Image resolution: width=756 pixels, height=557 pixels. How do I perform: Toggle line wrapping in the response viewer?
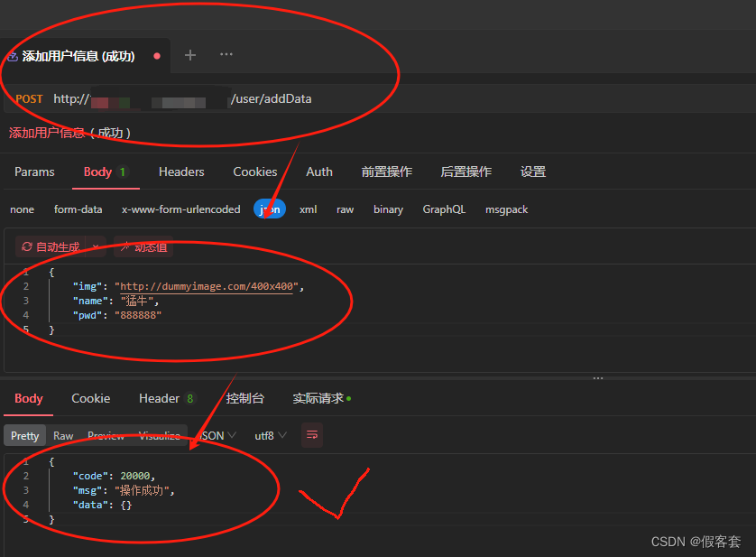click(x=311, y=435)
